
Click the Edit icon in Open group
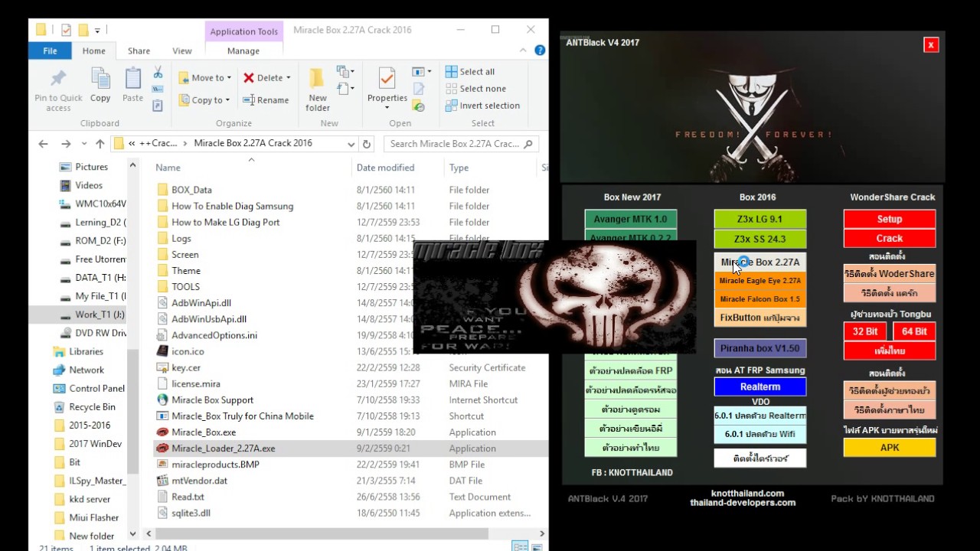click(419, 89)
